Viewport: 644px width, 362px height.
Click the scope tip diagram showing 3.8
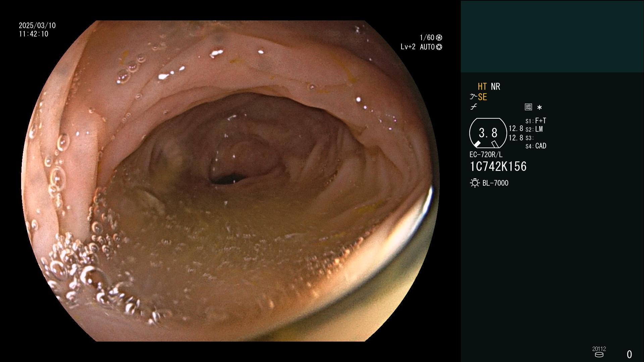coord(488,133)
